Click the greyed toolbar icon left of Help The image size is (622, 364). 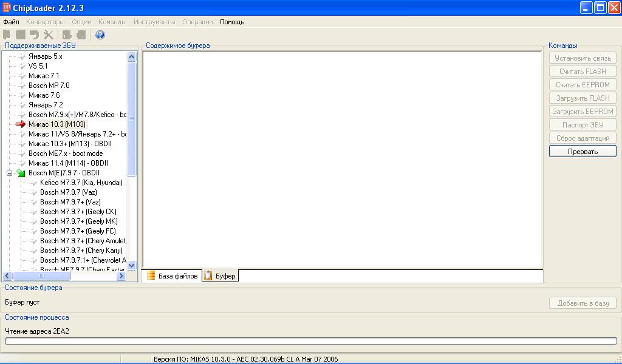[81, 35]
